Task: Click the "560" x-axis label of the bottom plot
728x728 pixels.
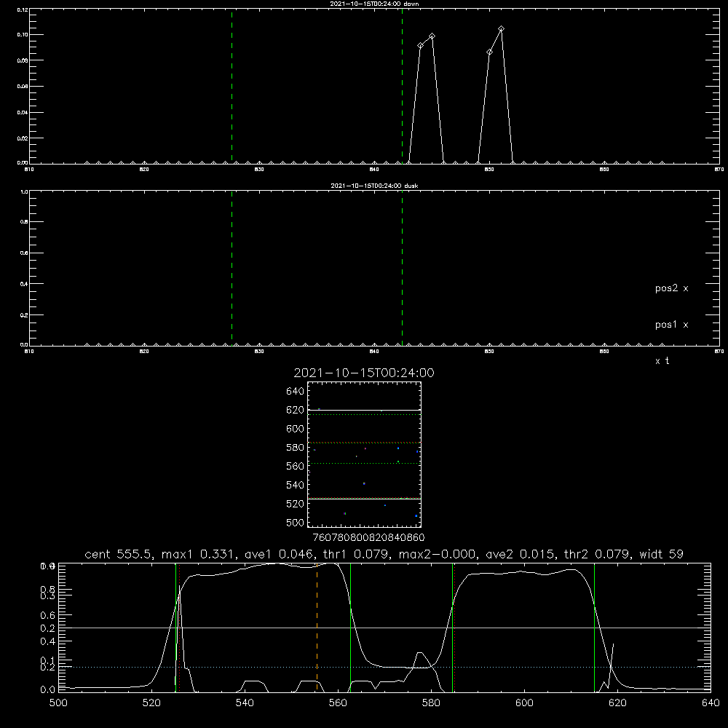Action: point(338,703)
